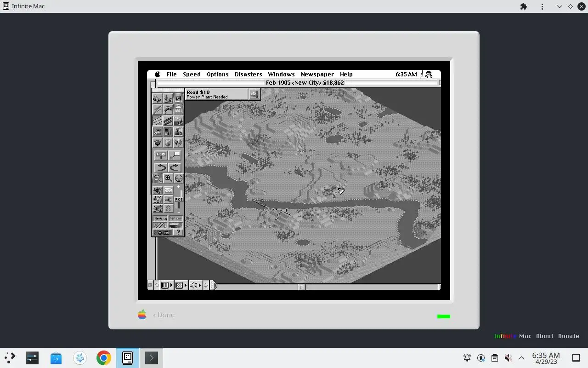Click Control Strip right scroll arrow
588x368 pixels.
tap(206, 285)
